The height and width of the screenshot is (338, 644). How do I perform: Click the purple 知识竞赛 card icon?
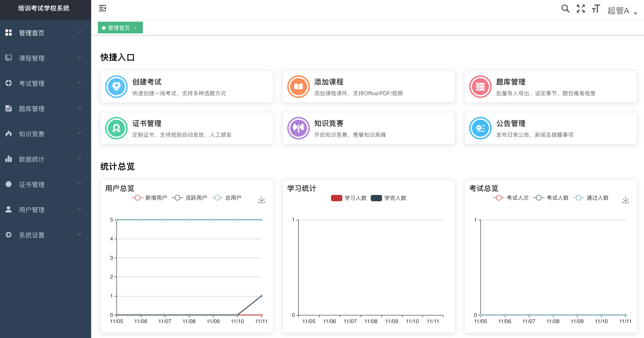pyautogui.click(x=298, y=128)
